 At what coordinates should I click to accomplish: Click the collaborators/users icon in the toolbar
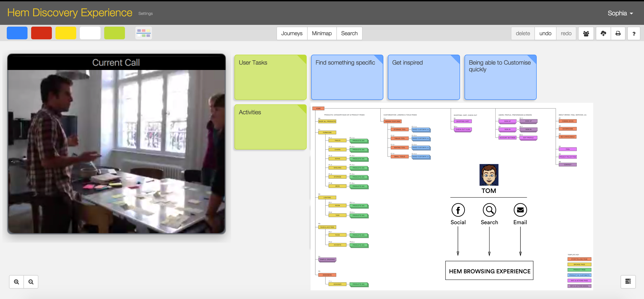586,33
